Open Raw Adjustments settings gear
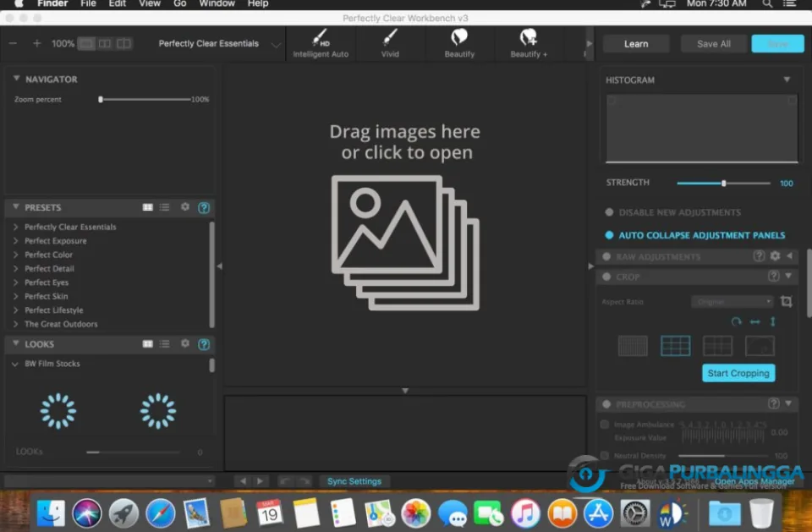This screenshot has height=532, width=812. point(775,256)
